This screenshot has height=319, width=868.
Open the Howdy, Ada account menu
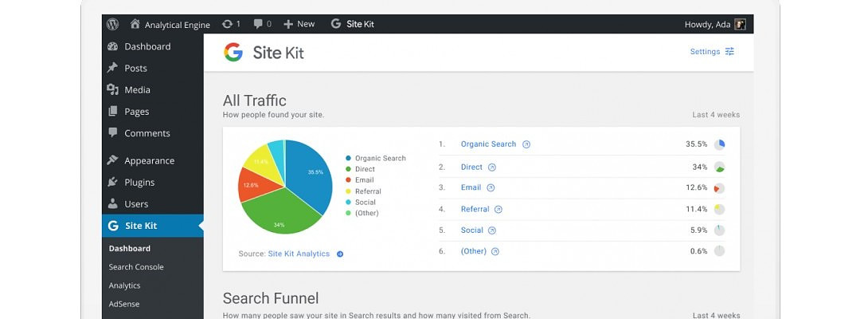tap(707, 25)
